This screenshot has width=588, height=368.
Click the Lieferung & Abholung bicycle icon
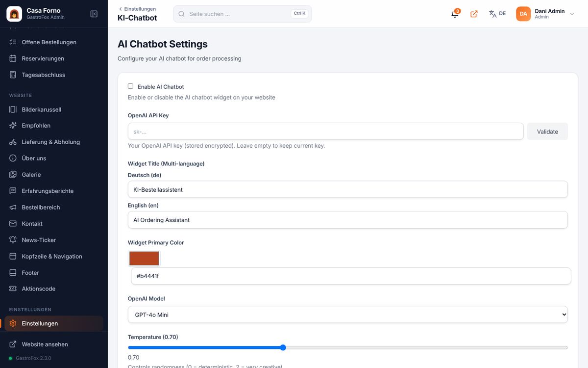(x=13, y=142)
